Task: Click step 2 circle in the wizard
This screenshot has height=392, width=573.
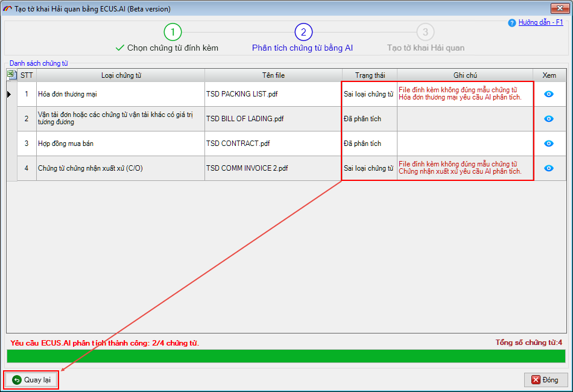Action: pyautogui.click(x=303, y=32)
